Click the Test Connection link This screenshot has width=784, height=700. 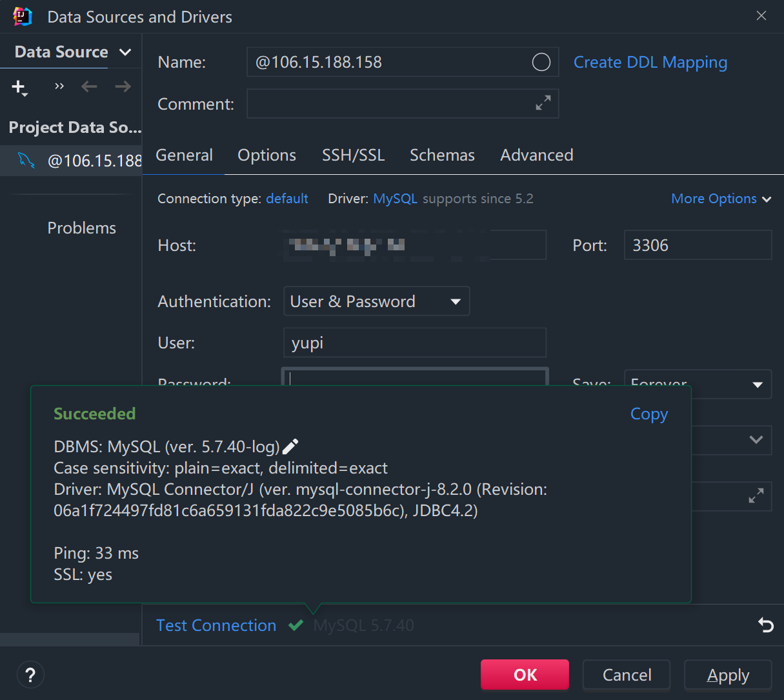[216, 625]
